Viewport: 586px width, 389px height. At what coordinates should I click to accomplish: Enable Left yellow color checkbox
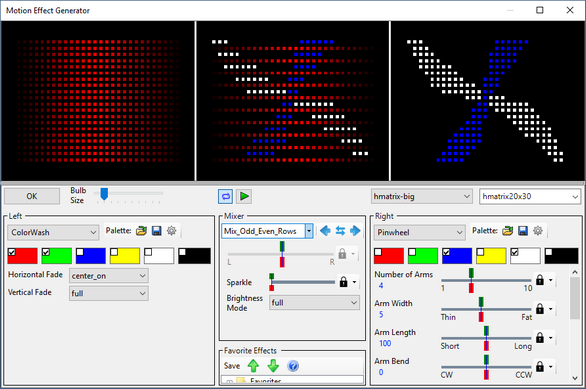pos(114,252)
